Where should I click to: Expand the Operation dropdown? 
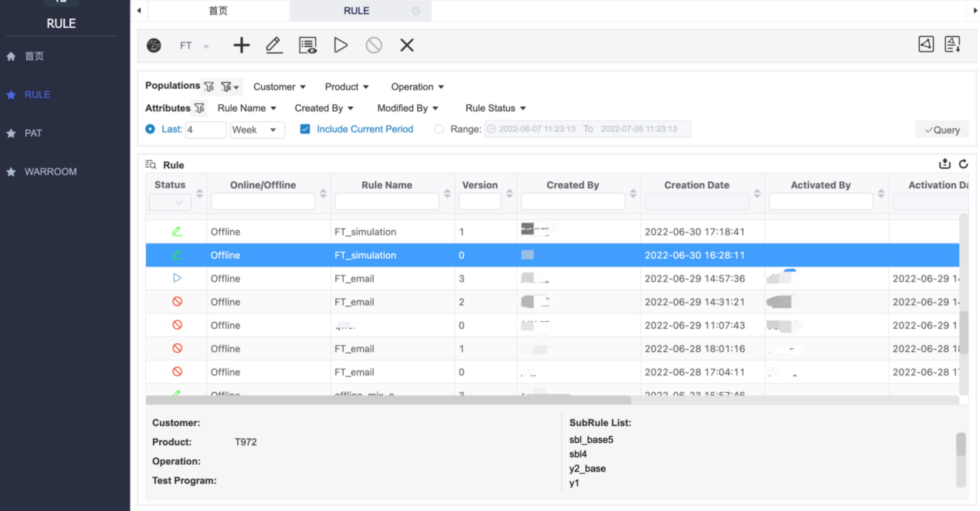point(417,87)
